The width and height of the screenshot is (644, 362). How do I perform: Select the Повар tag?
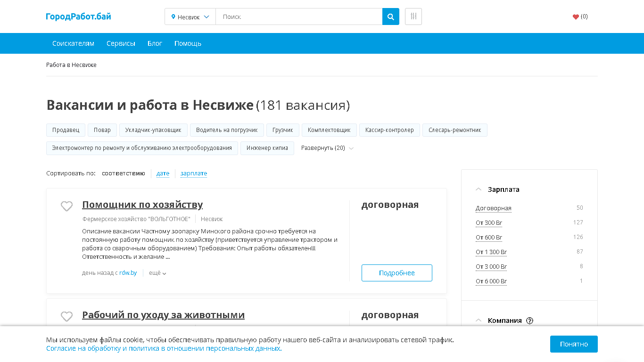102,130
